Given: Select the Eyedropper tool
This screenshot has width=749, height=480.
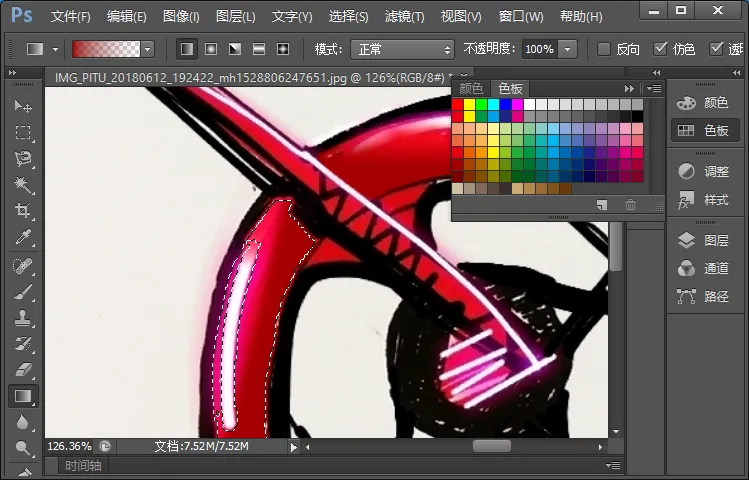Looking at the screenshot, I should 22,237.
